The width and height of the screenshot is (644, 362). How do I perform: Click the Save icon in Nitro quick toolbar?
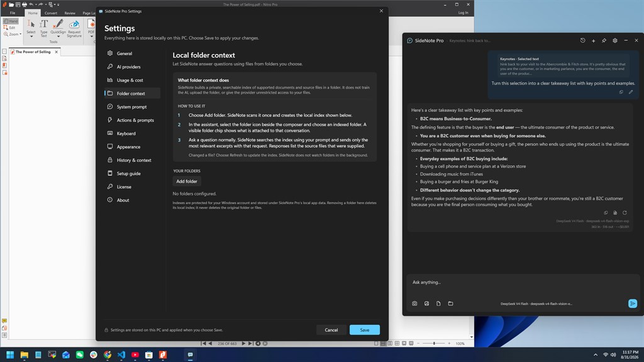point(18,4)
